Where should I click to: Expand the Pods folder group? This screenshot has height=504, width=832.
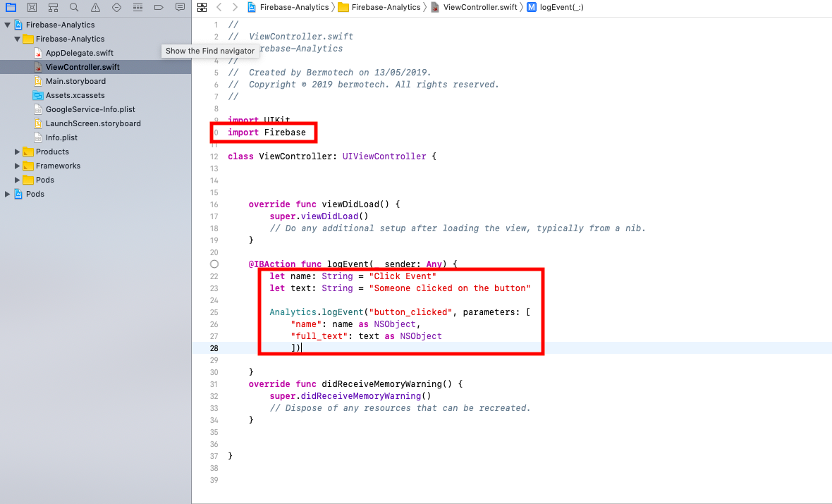(18, 180)
